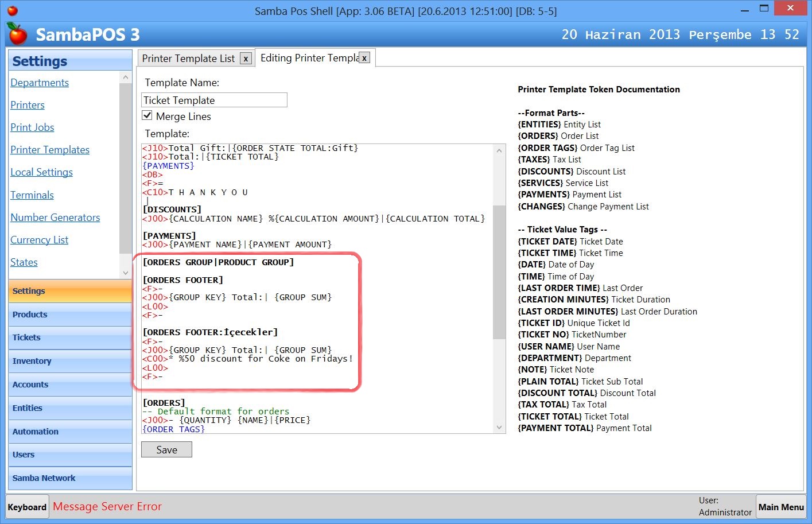Close the Editing Printer Template tab
This screenshot has height=524, width=812.
(364, 58)
